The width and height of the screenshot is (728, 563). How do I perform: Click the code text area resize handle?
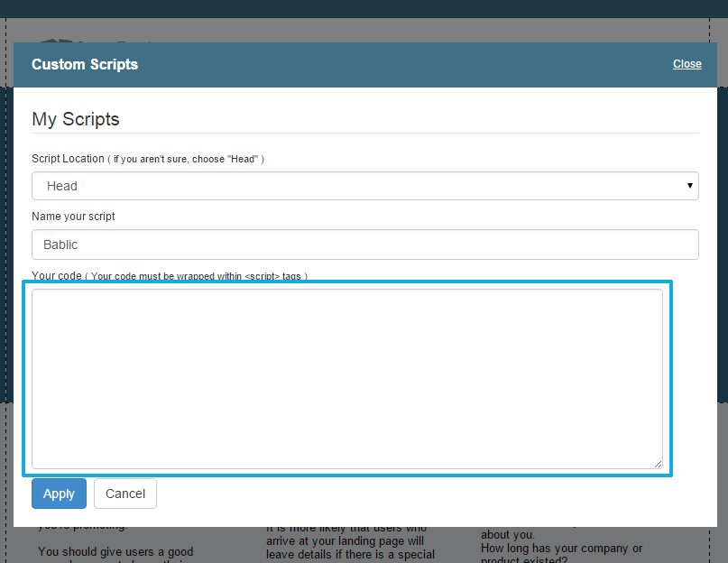pos(658,464)
